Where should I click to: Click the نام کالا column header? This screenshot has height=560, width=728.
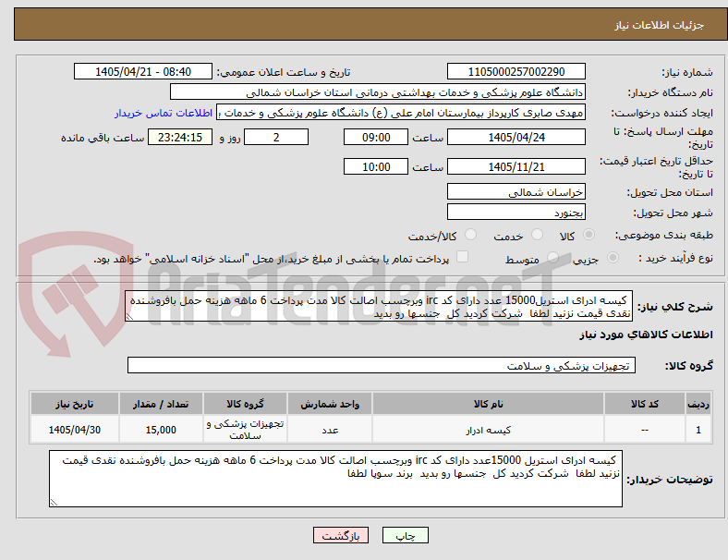pos(488,404)
